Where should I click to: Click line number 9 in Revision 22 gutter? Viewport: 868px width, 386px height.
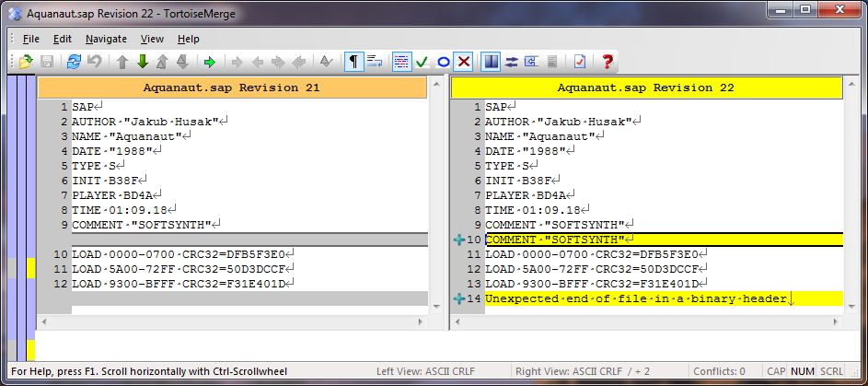477,225
